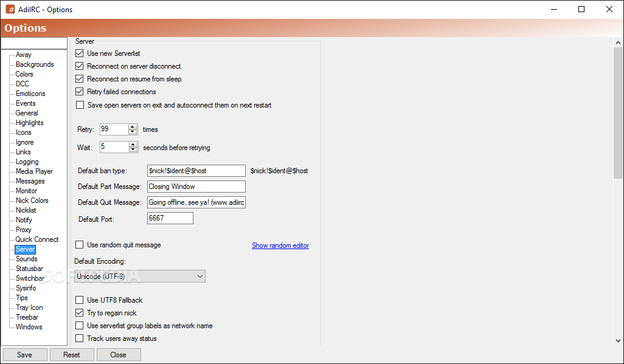The image size is (624, 364).
Task: Open the Switchbar options page
Action: click(x=30, y=278)
